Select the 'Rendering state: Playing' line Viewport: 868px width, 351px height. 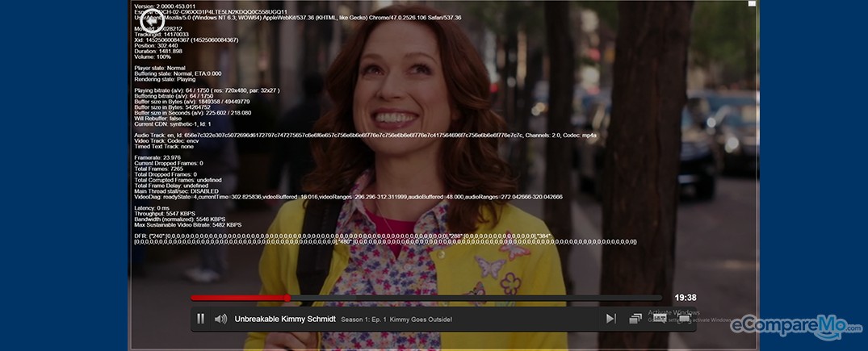point(165,79)
